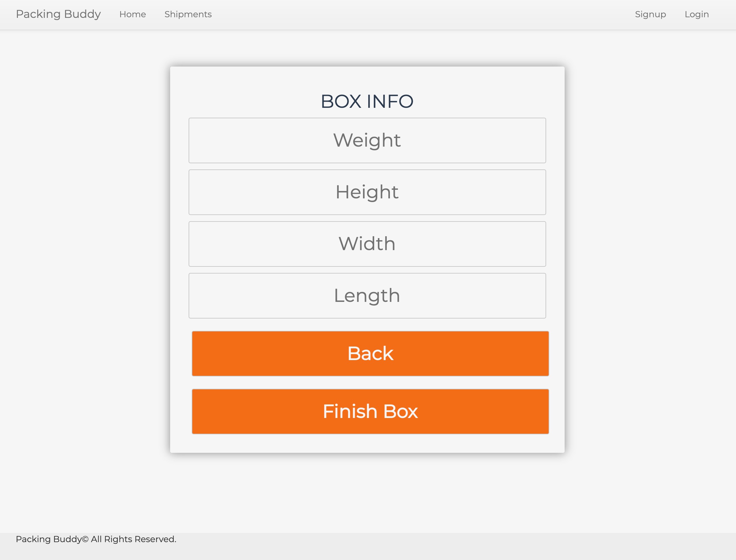Choose Signup in the top navigation

pos(650,14)
